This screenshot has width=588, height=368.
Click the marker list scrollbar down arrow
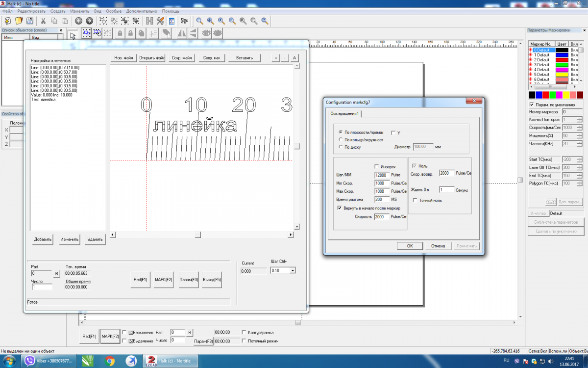pos(582,80)
